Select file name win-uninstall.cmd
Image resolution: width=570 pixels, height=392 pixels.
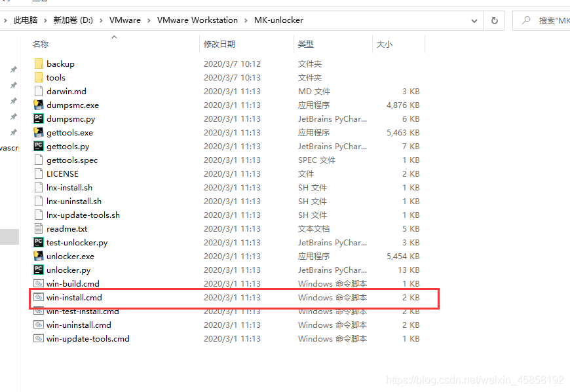coord(79,325)
